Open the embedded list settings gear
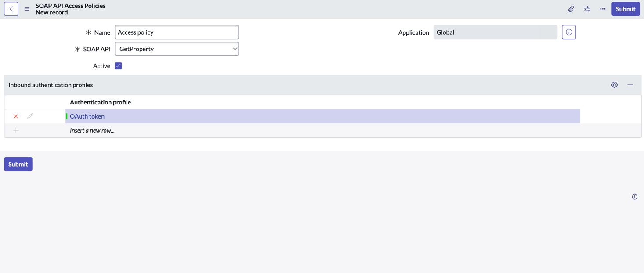This screenshot has height=273, width=644. [x=615, y=85]
